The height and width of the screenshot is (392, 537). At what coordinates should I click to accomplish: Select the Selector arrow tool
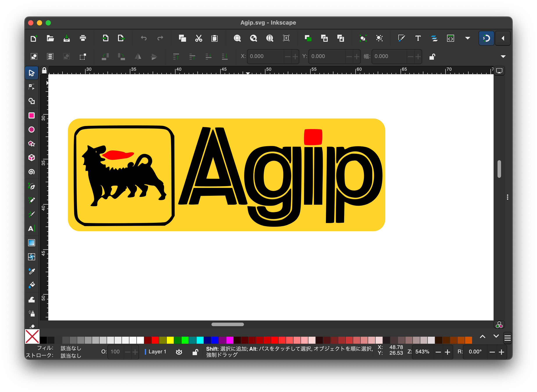[x=32, y=73]
